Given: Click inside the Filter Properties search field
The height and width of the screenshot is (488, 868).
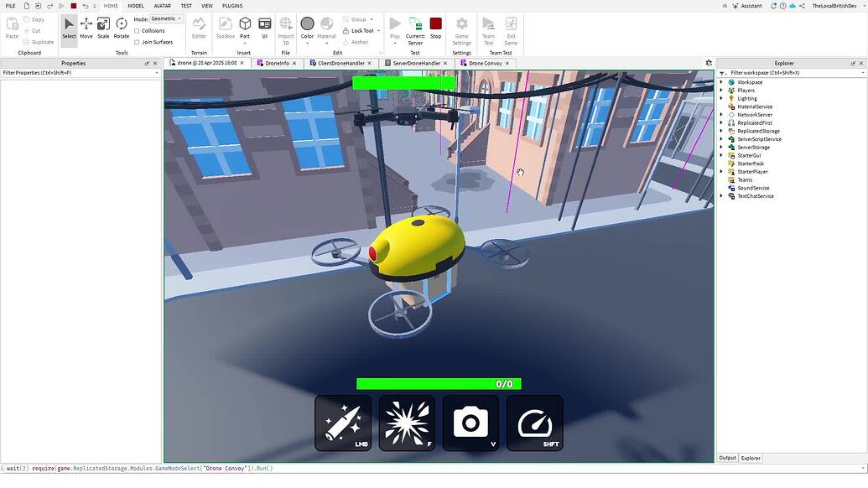Looking at the screenshot, I should pyautogui.click(x=75, y=73).
